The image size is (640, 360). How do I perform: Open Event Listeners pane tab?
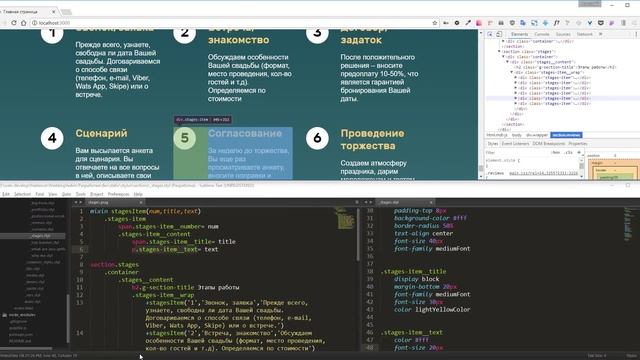(515, 144)
